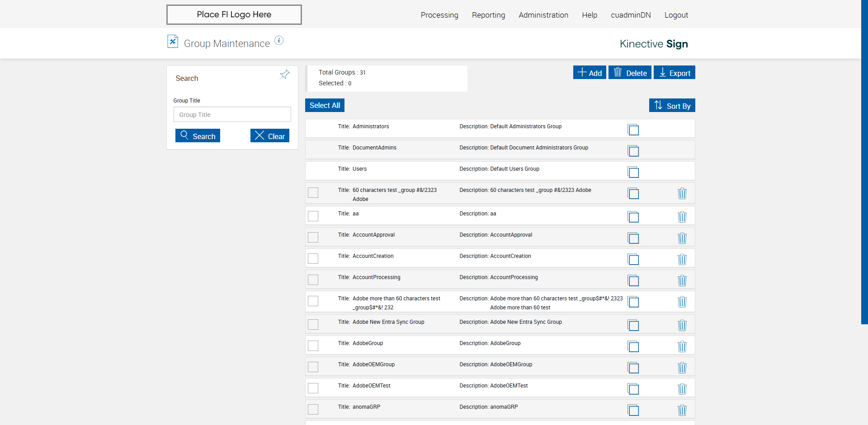The image size is (868, 425).
Task: Click the trash icon for aa group
Action: click(x=682, y=217)
